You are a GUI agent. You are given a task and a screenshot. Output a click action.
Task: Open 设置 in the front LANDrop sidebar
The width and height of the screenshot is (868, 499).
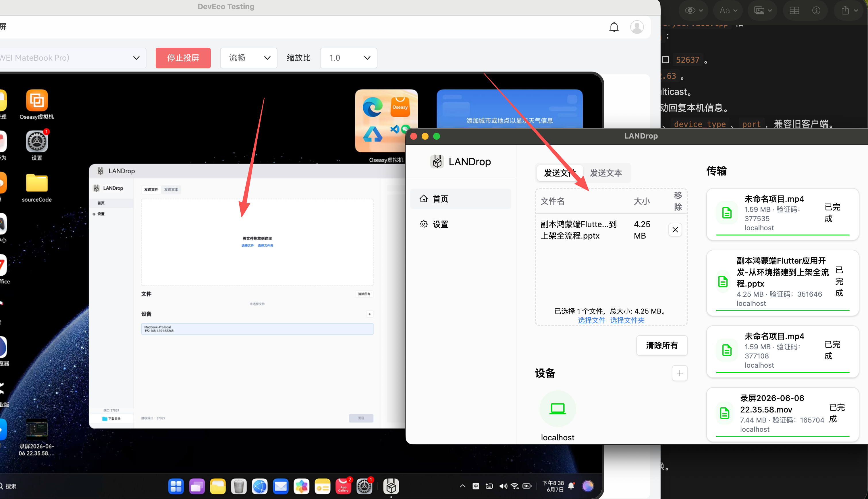tap(460, 224)
